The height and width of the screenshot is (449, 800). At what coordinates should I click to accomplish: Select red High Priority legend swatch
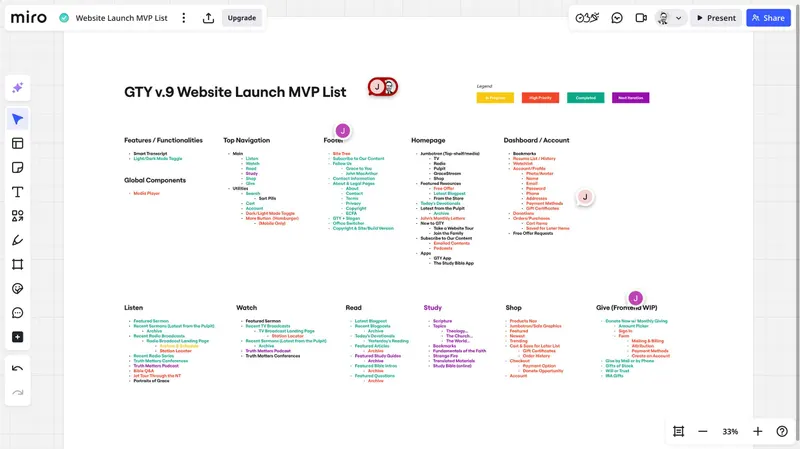[x=540, y=98]
